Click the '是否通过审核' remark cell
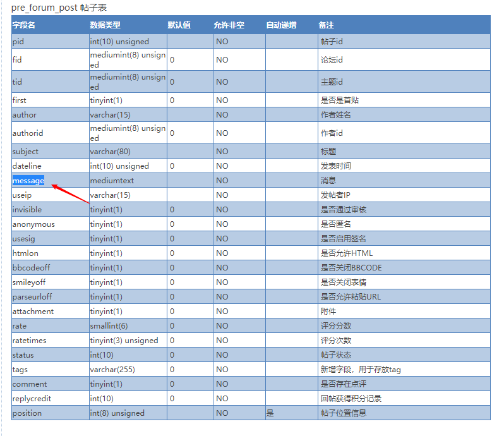Viewport: 504px width, 436px height. click(404, 209)
